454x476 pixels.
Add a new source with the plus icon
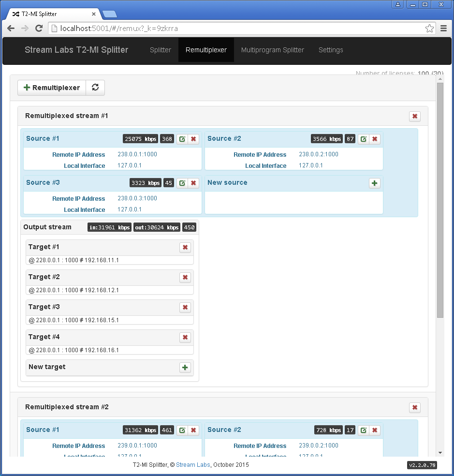pos(375,183)
